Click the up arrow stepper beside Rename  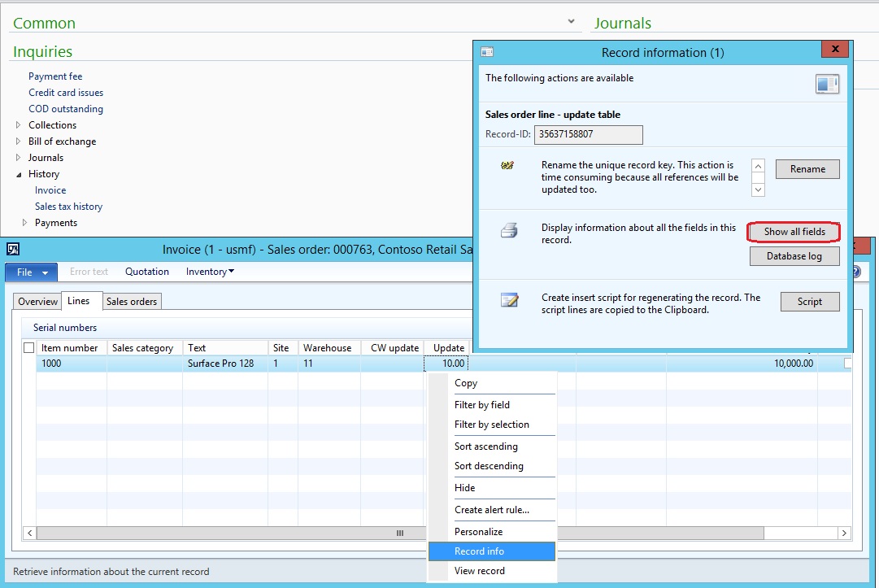click(757, 167)
